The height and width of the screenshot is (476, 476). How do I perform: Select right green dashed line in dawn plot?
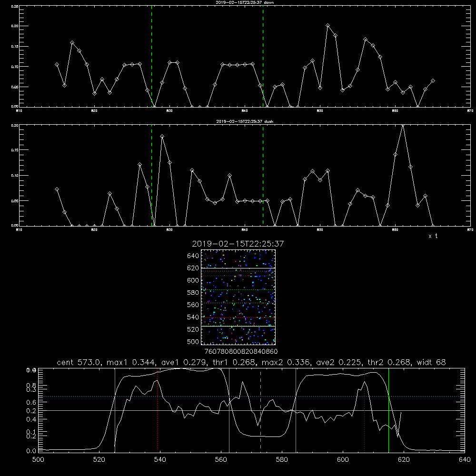(x=263, y=56)
